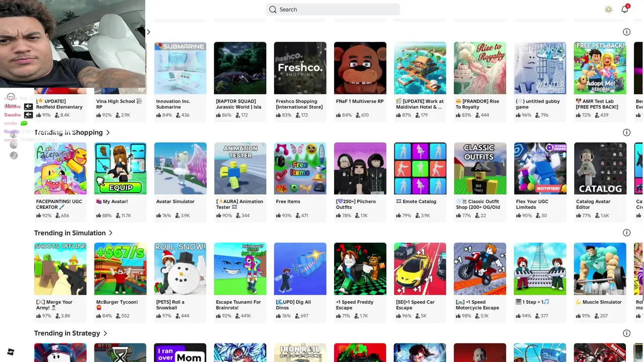Open Innovation Inc. Submarine thumbnail
The width and height of the screenshot is (644, 362).
point(180,68)
